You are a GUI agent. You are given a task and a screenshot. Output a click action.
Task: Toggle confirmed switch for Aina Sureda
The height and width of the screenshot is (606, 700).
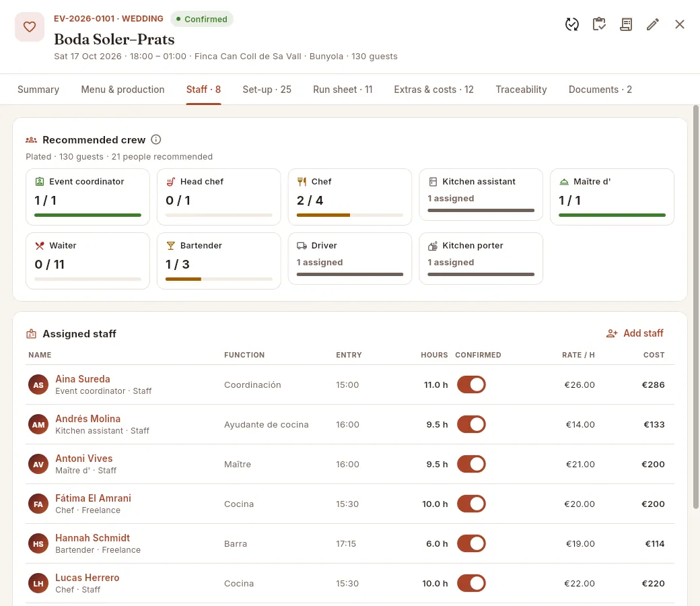pyautogui.click(x=471, y=384)
